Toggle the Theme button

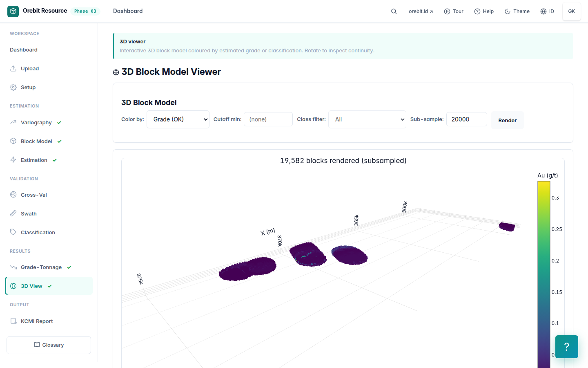pyautogui.click(x=517, y=11)
